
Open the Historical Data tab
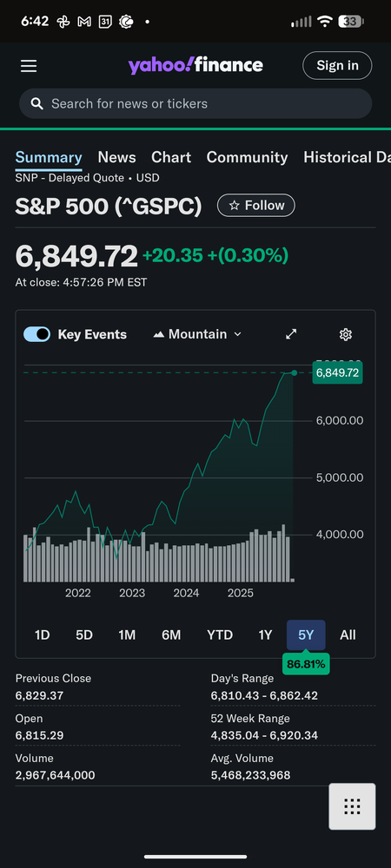(348, 157)
